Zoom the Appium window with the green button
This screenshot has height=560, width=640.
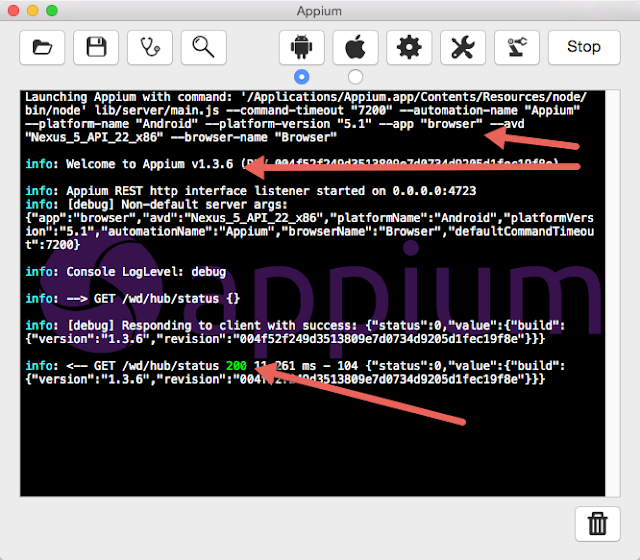[52, 11]
